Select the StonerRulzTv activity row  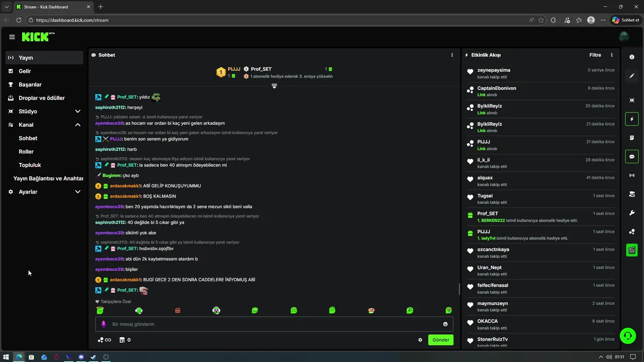click(540, 341)
